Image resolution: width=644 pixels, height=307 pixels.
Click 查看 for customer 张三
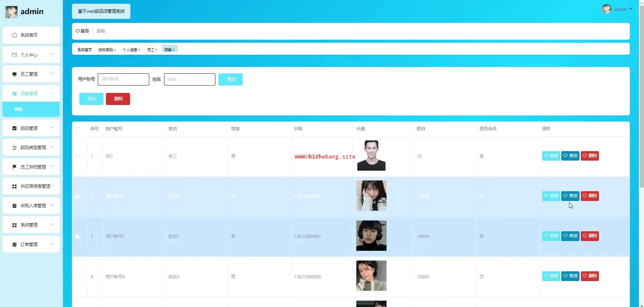click(x=551, y=156)
